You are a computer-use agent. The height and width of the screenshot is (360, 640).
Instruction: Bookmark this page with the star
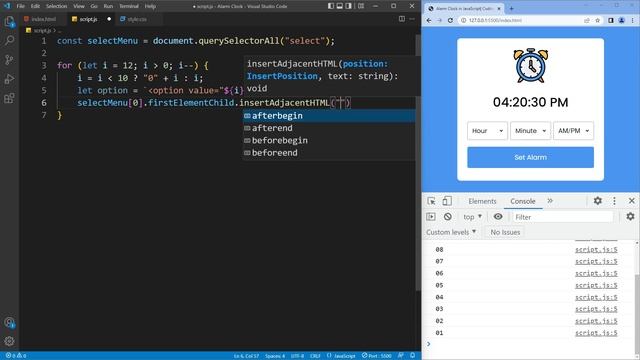tap(598, 20)
